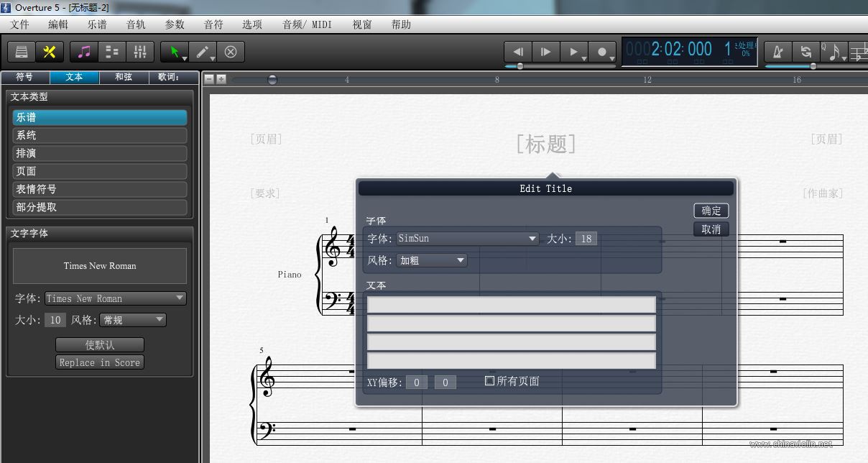868x463 pixels.
Task: Click the Replace in Score button
Action: coord(100,362)
